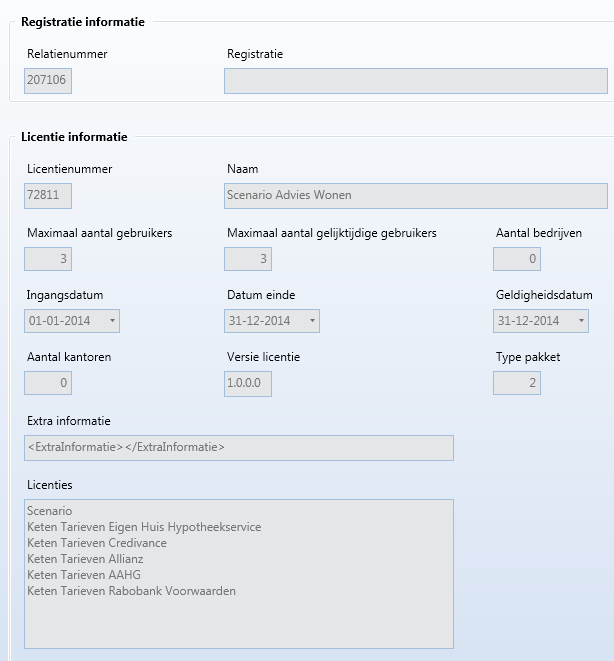Click the Maximaal aantal gebruikers label
Screen dimensions: 614x661
(x=99, y=233)
